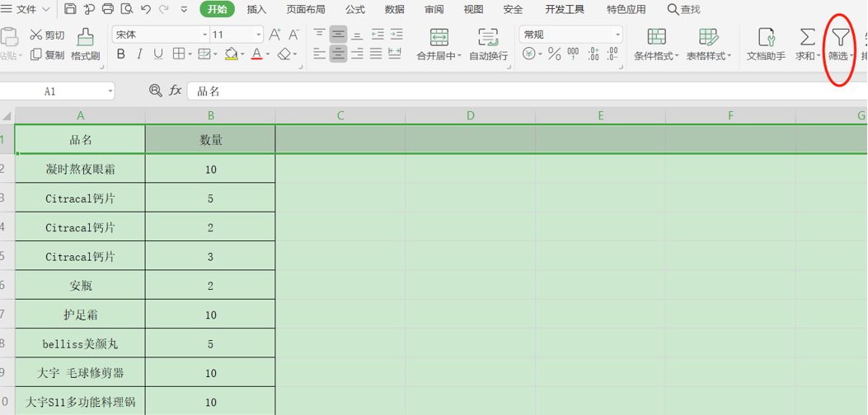Switch to the 数据 tab
The image size is (868, 415).
(x=395, y=9)
